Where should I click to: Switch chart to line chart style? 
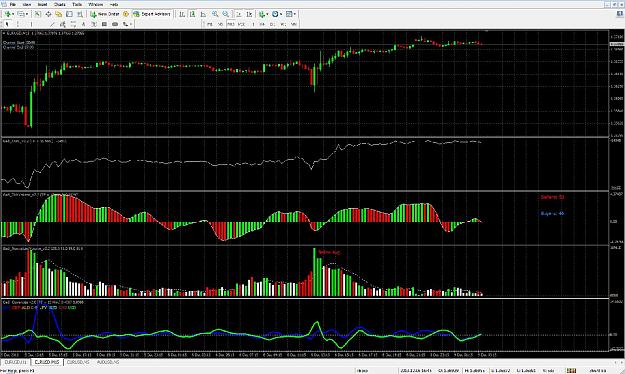pyautogui.click(x=203, y=14)
